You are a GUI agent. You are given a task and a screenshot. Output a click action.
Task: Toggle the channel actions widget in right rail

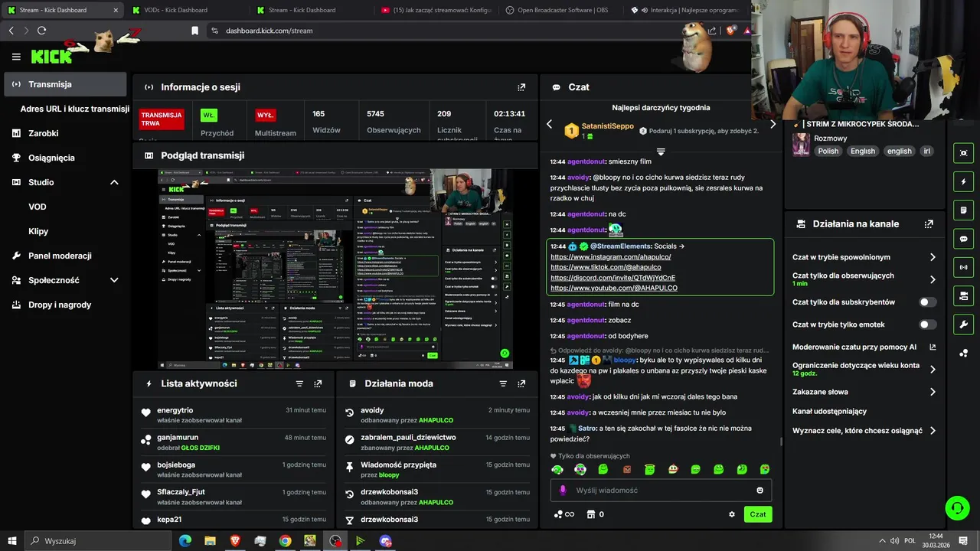(963, 295)
